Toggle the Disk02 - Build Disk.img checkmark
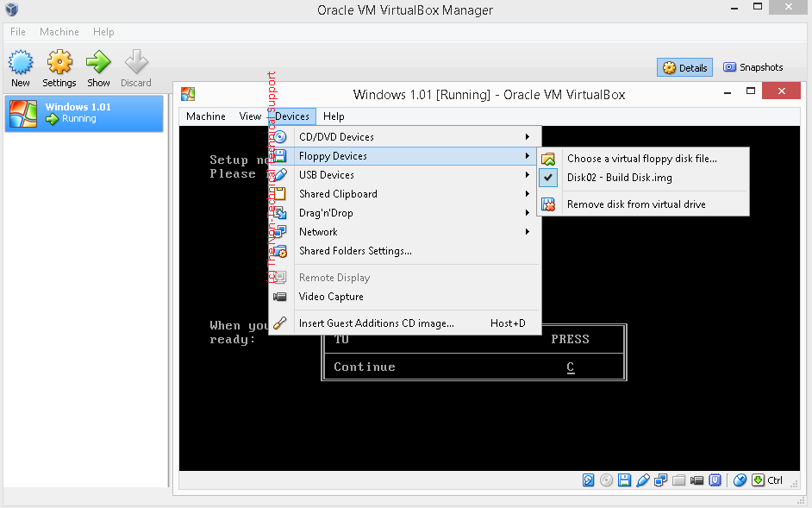 pyautogui.click(x=548, y=178)
